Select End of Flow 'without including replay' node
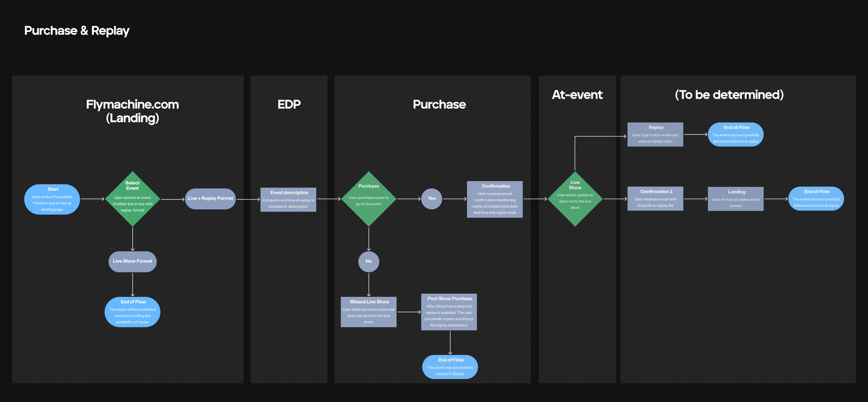The width and height of the screenshot is (868, 402). (x=132, y=312)
